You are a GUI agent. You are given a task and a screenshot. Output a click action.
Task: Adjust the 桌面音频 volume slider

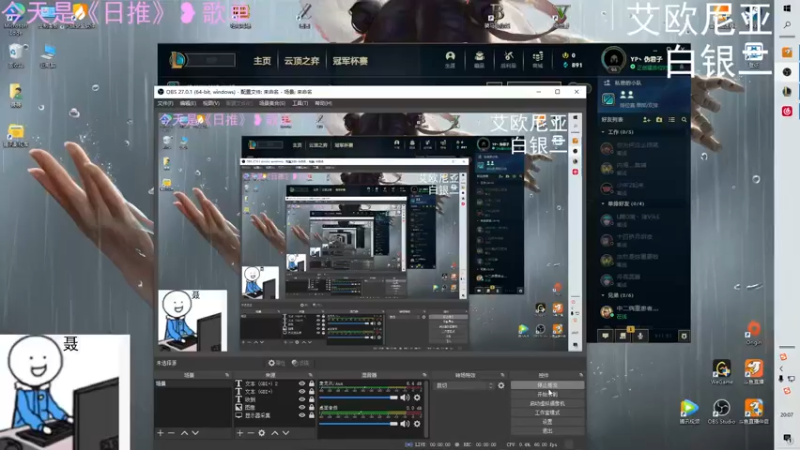click(358, 423)
